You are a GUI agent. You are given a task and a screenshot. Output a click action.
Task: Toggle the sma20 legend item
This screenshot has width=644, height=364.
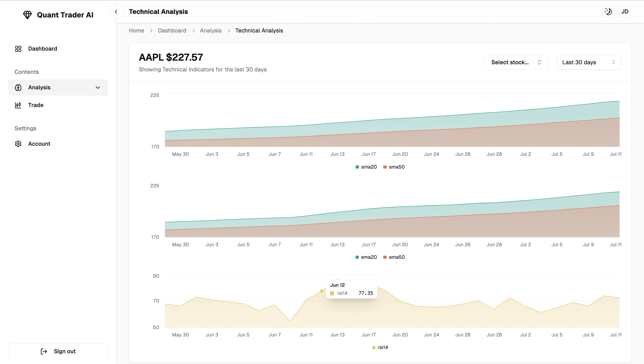click(x=366, y=167)
